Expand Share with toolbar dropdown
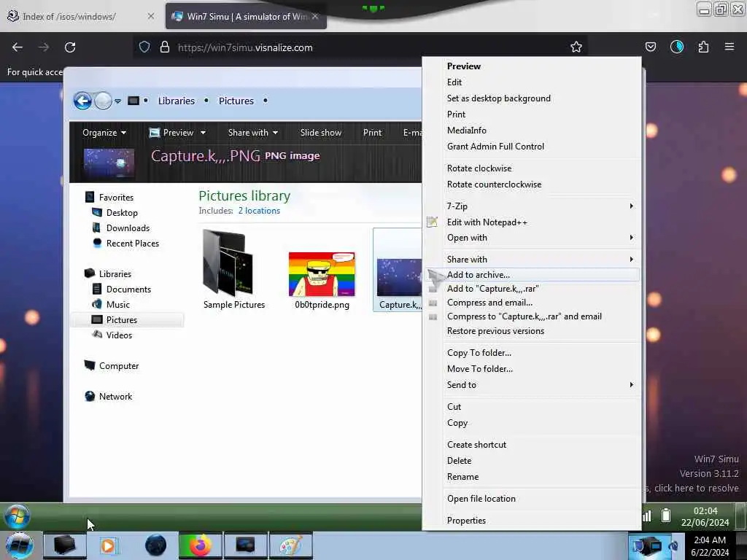 [x=253, y=133]
